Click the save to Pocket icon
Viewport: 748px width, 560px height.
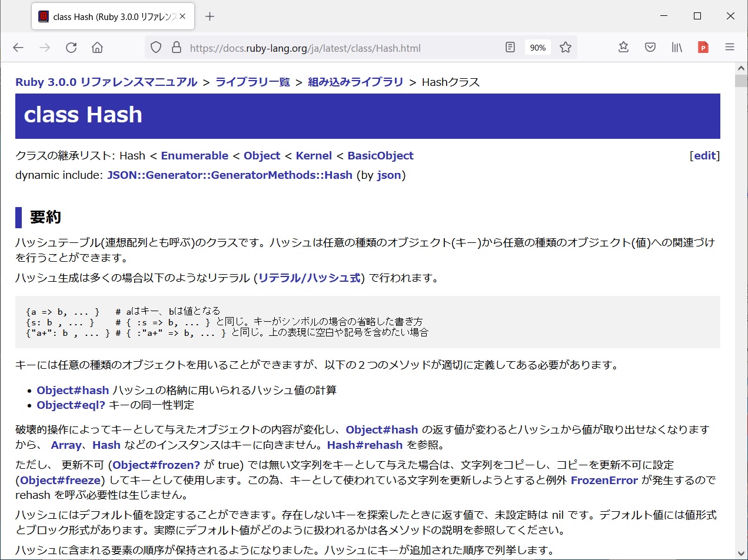[x=650, y=47]
